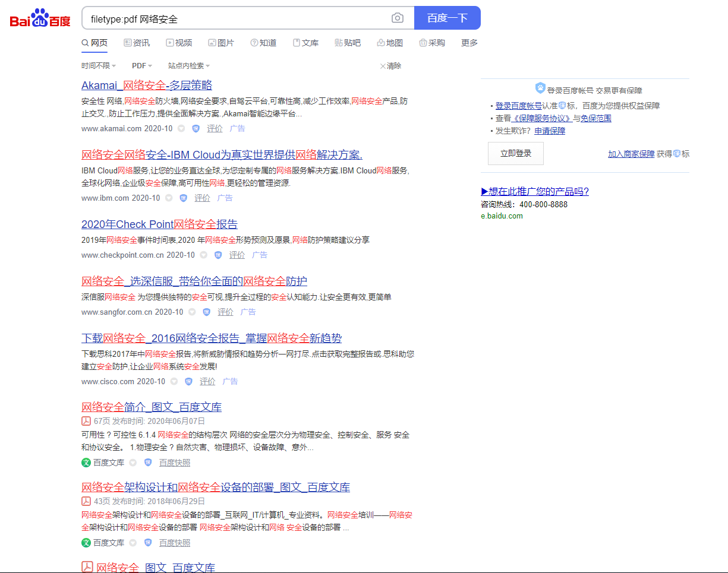The image size is (728, 573).
Task: Click 评价 in checkpoint result
Action: (237, 255)
